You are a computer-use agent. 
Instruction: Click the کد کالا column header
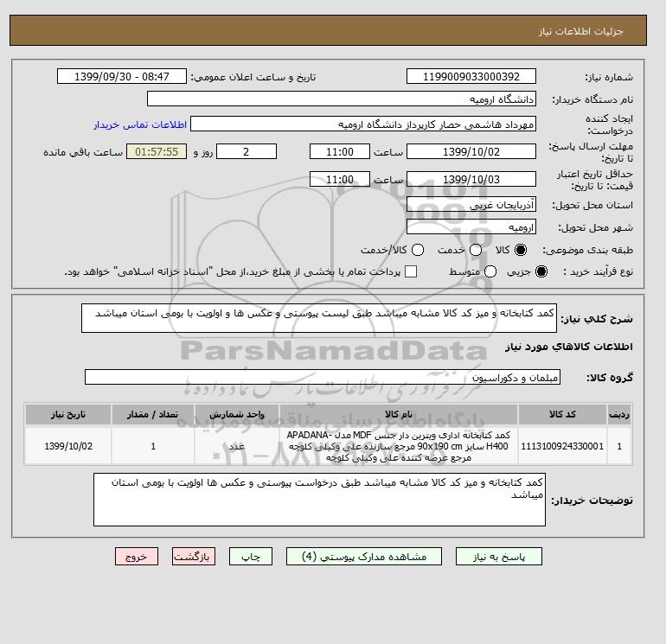click(562, 414)
